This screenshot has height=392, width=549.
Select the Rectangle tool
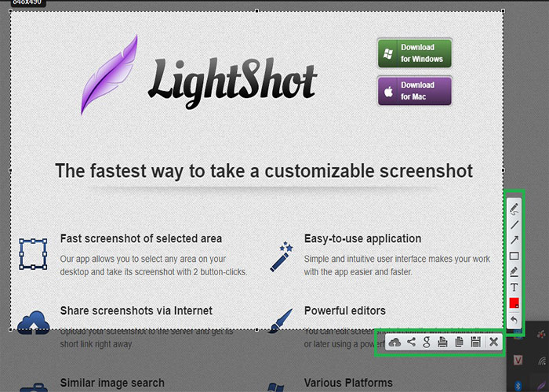(x=514, y=256)
